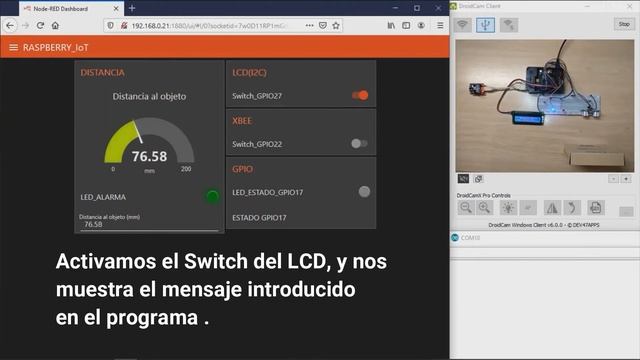
Task: Click the DroidCam Client title bar icon
Action: pyautogui.click(x=453, y=6)
